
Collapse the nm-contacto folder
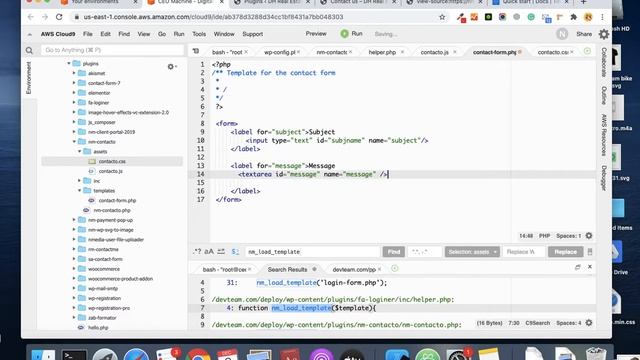(74, 142)
